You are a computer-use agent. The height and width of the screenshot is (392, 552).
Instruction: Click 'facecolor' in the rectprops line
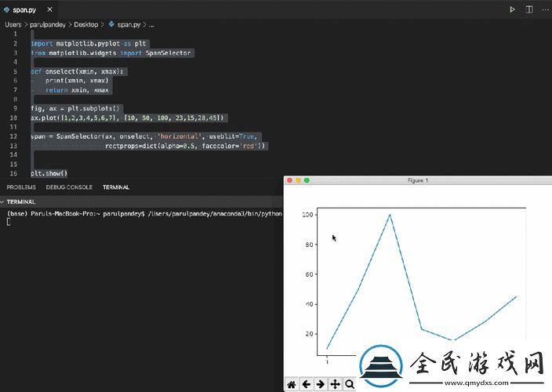pyautogui.click(x=218, y=146)
